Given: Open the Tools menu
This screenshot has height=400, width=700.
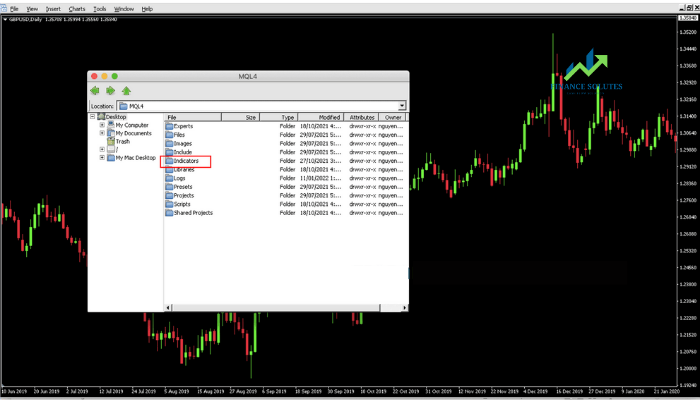Looking at the screenshot, I should point(100,9).
